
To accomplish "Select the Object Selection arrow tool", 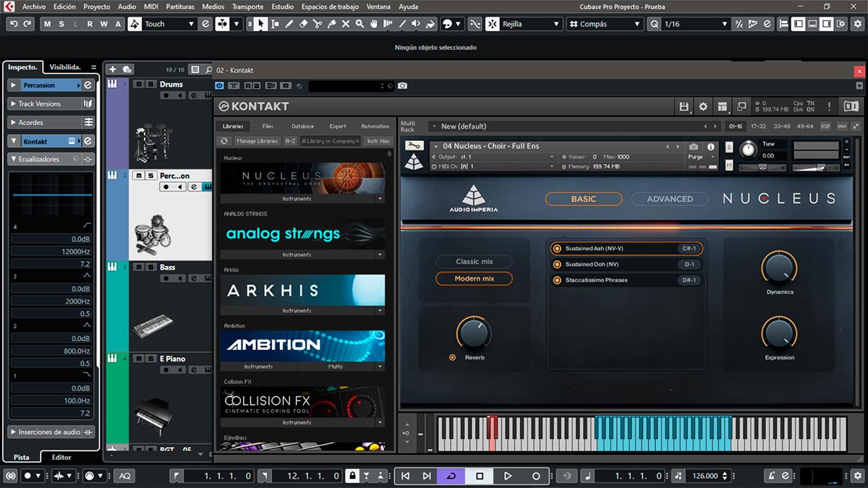I will click(260, 24).
